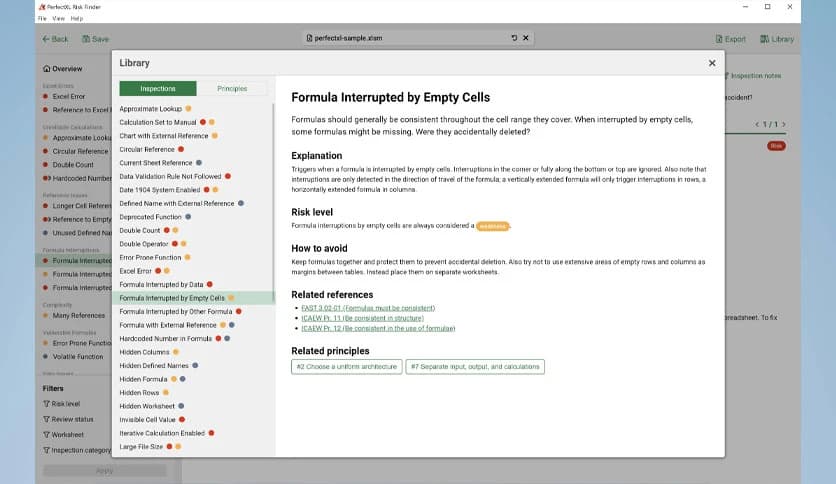
Task: Select Approximate Lookup inspection
Action: click(155, 109)
